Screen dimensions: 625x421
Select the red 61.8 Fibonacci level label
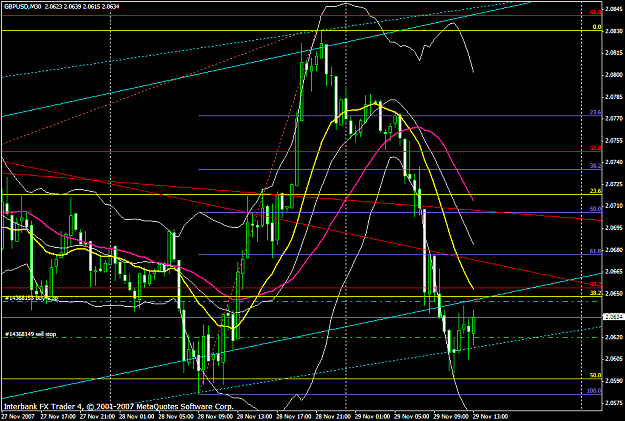[x=596, y=12]
